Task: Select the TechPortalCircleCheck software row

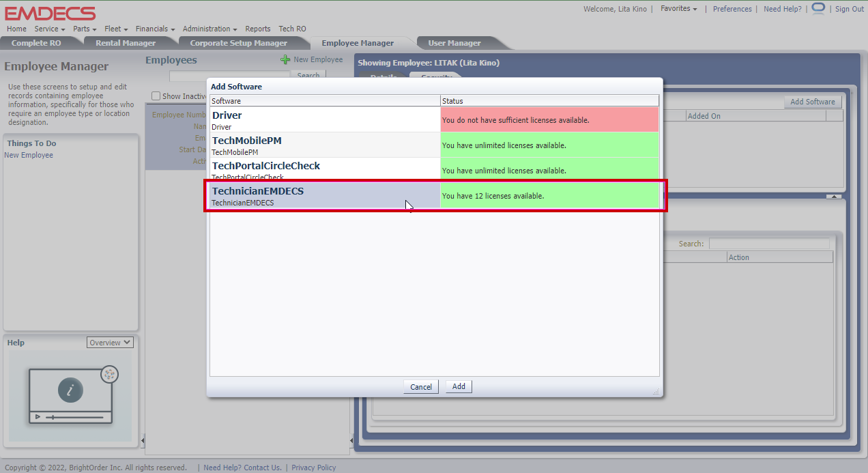Action: pos(435,170)
